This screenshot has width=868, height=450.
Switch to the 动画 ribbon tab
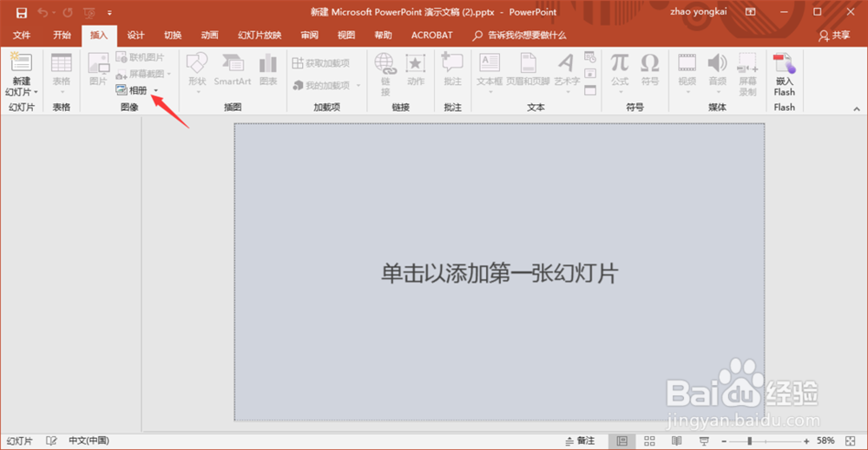209,36
